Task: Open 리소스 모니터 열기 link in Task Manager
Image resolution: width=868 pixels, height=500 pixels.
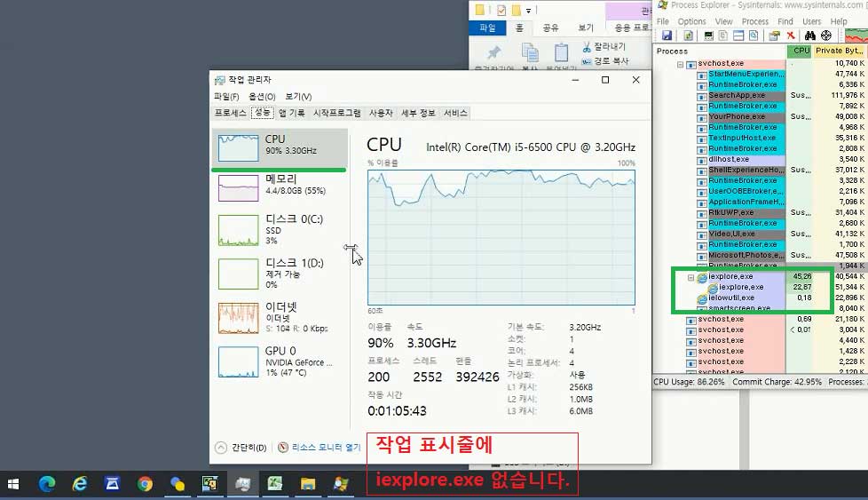Action: coord(326,448)
